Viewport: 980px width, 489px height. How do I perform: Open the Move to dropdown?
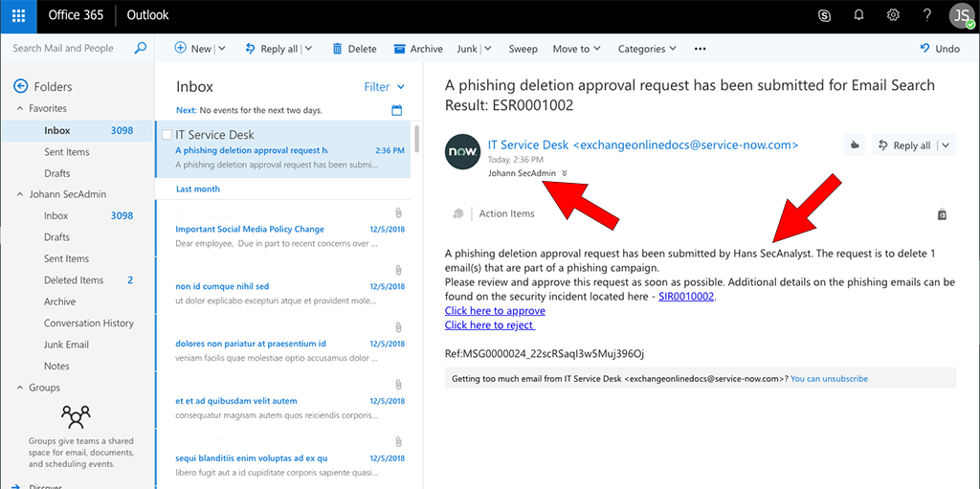[x=577, y=49]
